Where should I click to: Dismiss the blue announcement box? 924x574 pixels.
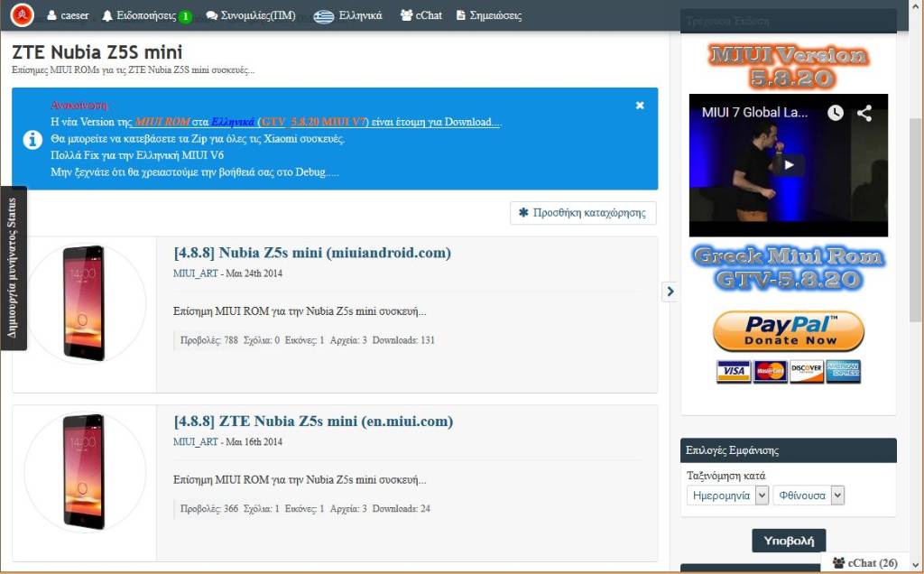point(640,106)
